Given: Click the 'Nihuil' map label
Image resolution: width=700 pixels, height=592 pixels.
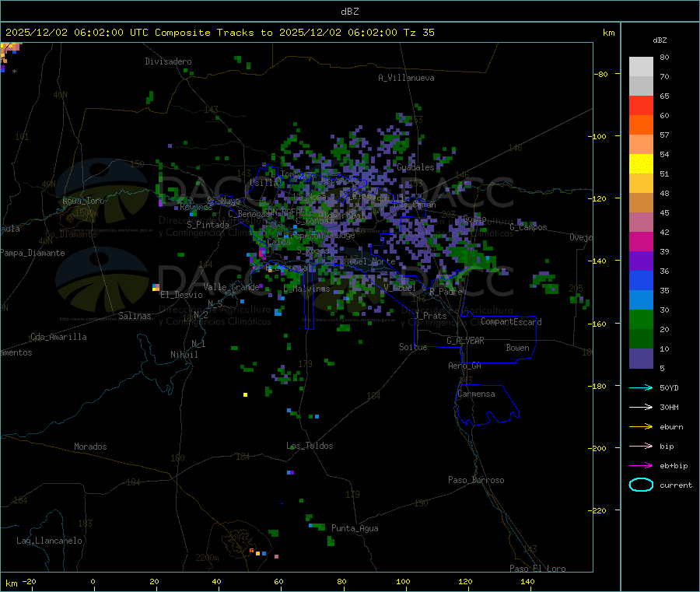Looking at the screenshot, I should (x=184, y=355).
